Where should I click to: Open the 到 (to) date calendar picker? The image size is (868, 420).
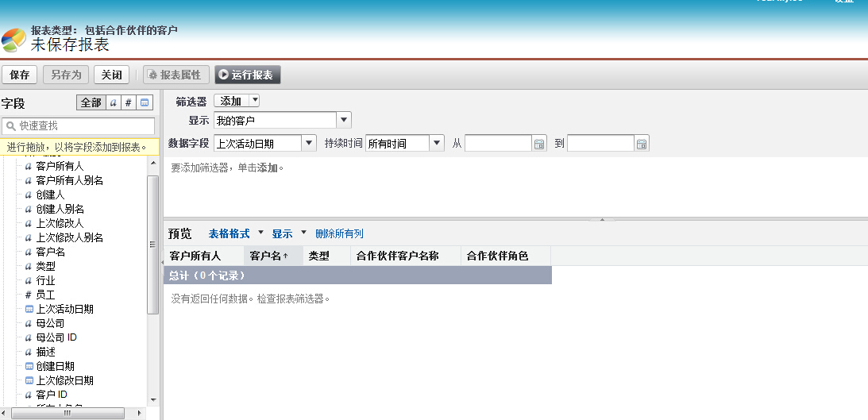coord(642,144)
